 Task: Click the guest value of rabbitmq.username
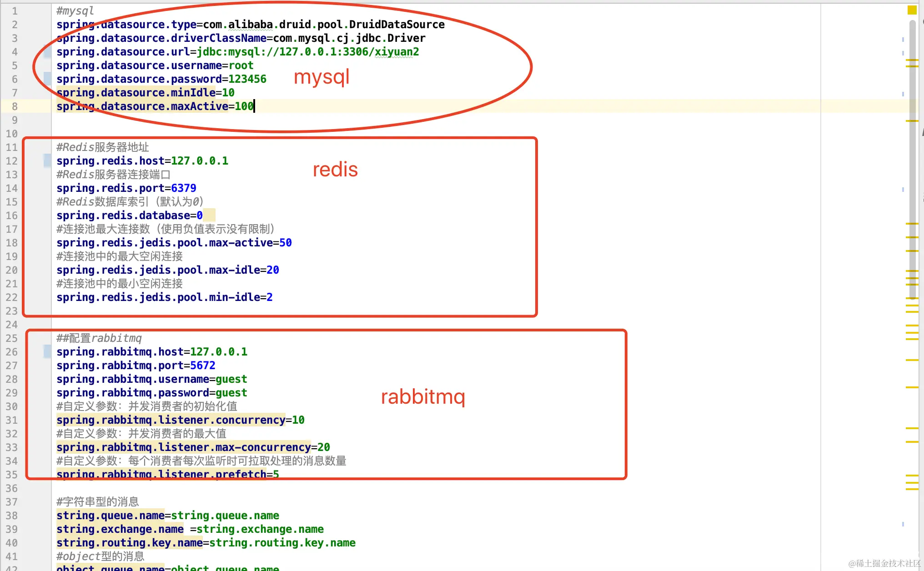[x=231, y=379]
